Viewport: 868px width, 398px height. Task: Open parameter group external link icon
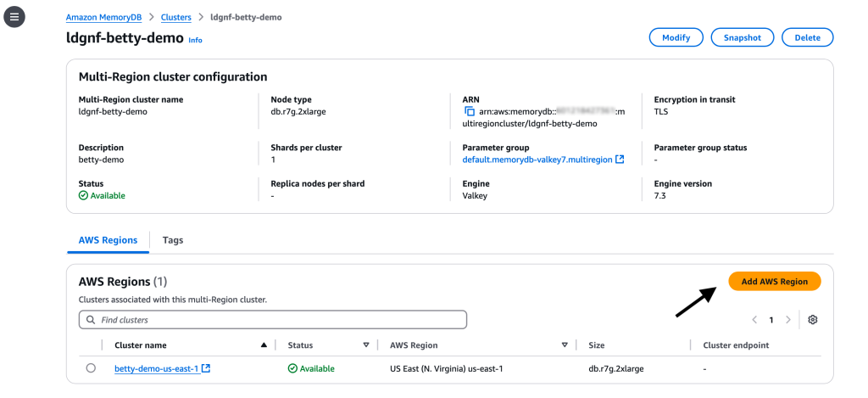(x=620, y=160)
